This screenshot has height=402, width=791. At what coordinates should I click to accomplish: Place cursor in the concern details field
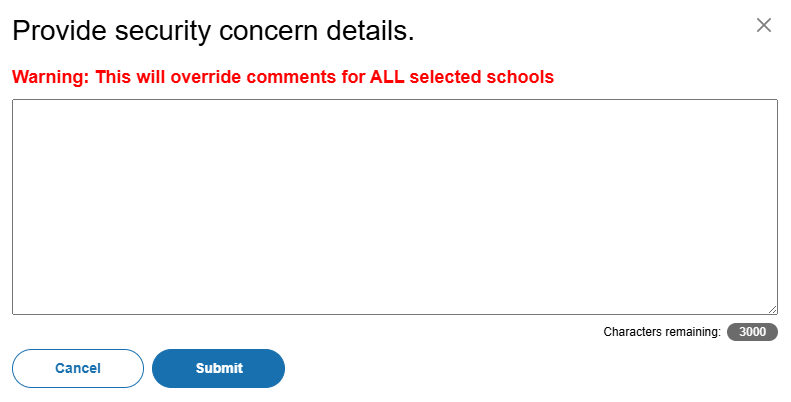pyautogui.click(x=394, y=206)
